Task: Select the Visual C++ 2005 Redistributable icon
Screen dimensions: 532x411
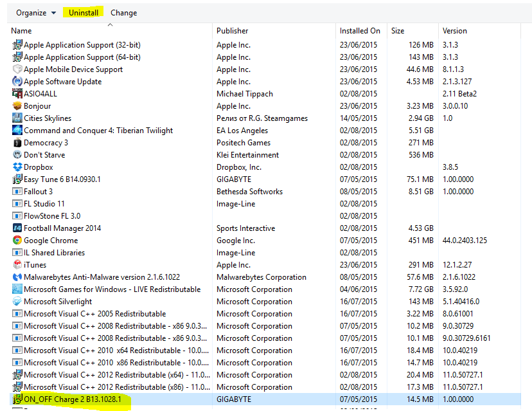Action: click(x=17, y=314)
